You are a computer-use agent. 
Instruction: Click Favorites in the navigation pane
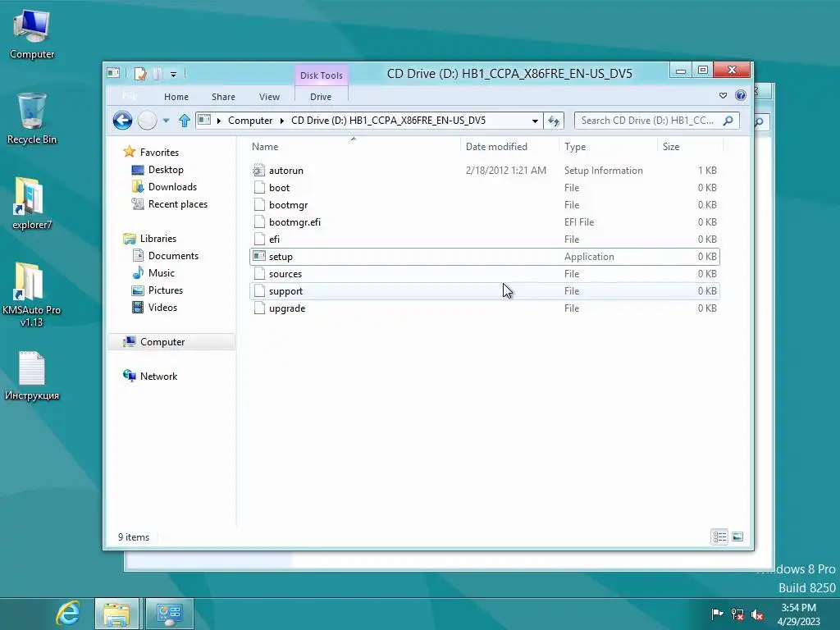159,152
